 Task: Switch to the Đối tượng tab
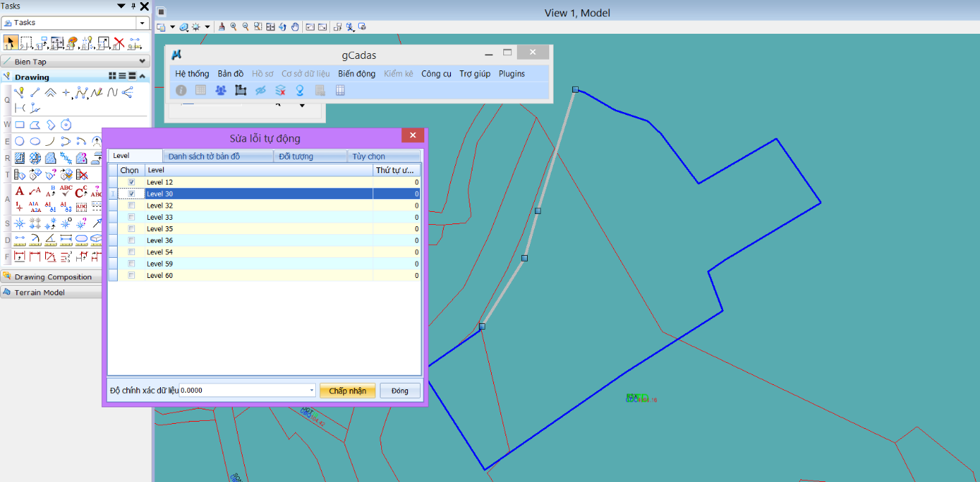(x=311, y=156)
